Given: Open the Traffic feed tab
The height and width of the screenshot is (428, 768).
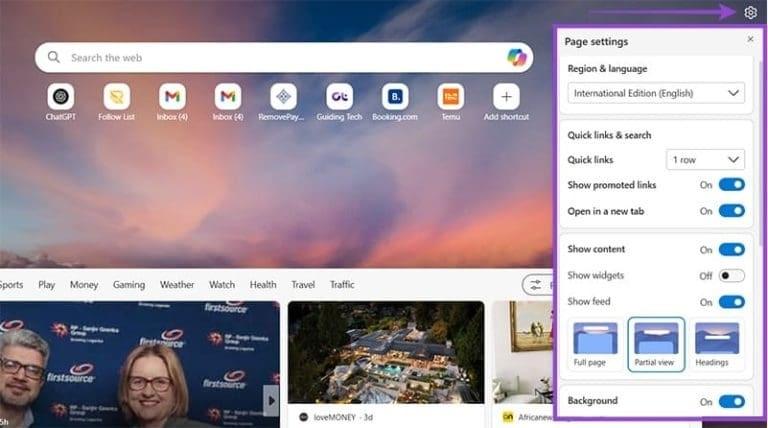Looking at the screenshot, I should pos(342,285).
